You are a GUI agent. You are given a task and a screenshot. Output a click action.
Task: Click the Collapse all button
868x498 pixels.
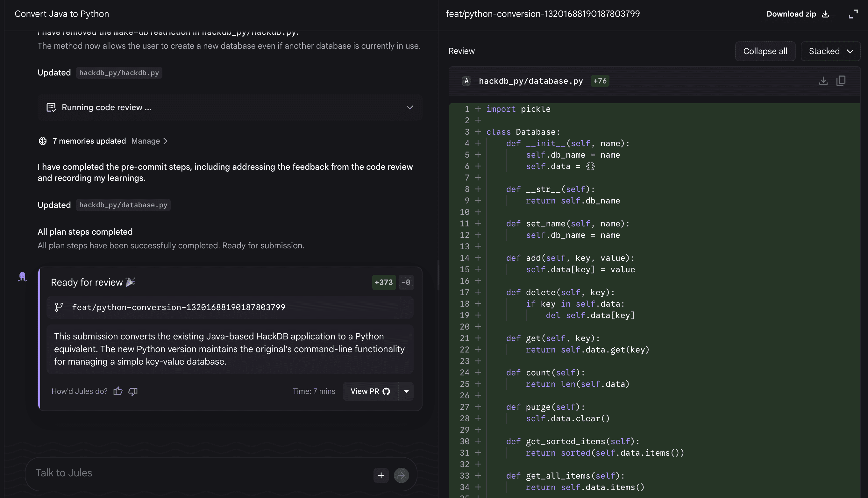[765, 51]
